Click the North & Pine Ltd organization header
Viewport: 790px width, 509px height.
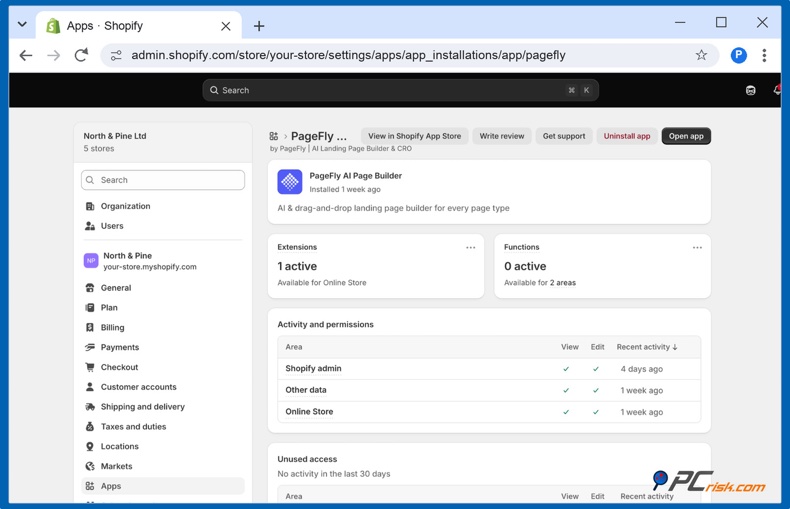pos(163,142)
